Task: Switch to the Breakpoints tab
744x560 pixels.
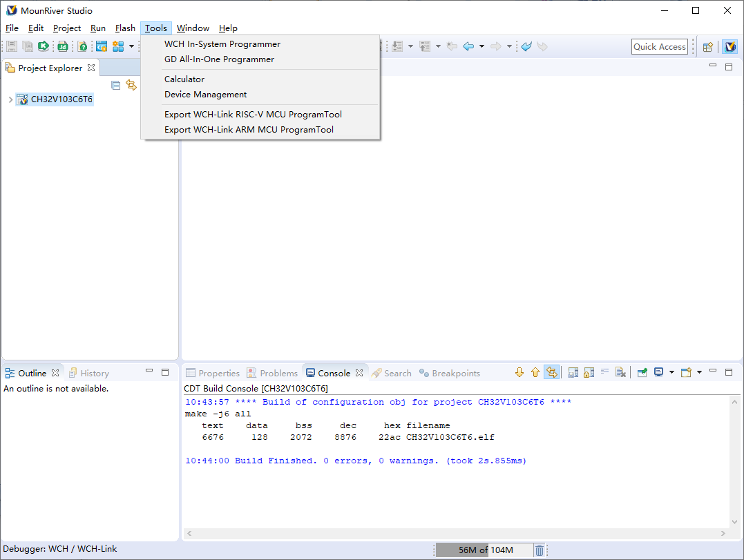Action: (x=450, y=373)
